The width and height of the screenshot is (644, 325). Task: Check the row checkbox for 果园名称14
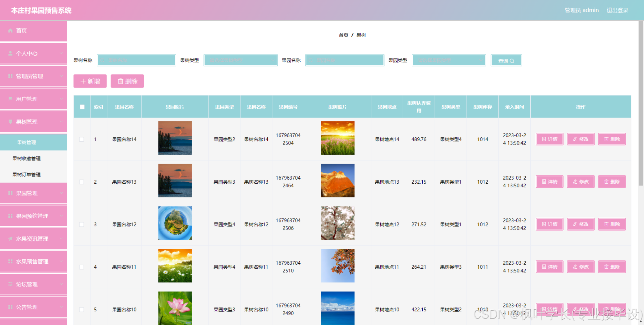[x=81, y=140]
